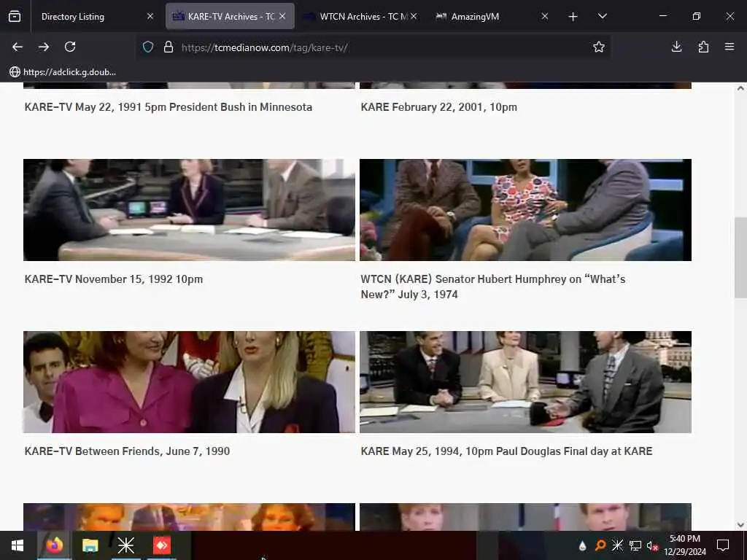This screenshot has height=560, width=747.
Task: Click the asterisk system tray icon
Action: [x=617, y=545]
